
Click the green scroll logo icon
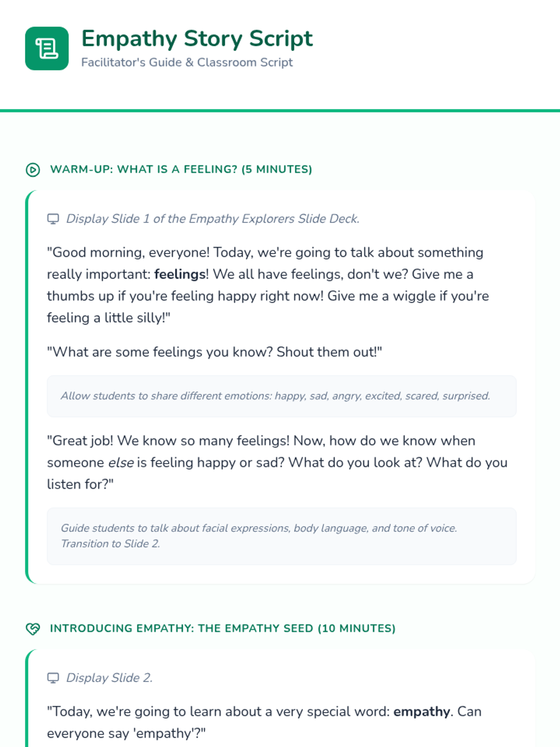point(47,49)
